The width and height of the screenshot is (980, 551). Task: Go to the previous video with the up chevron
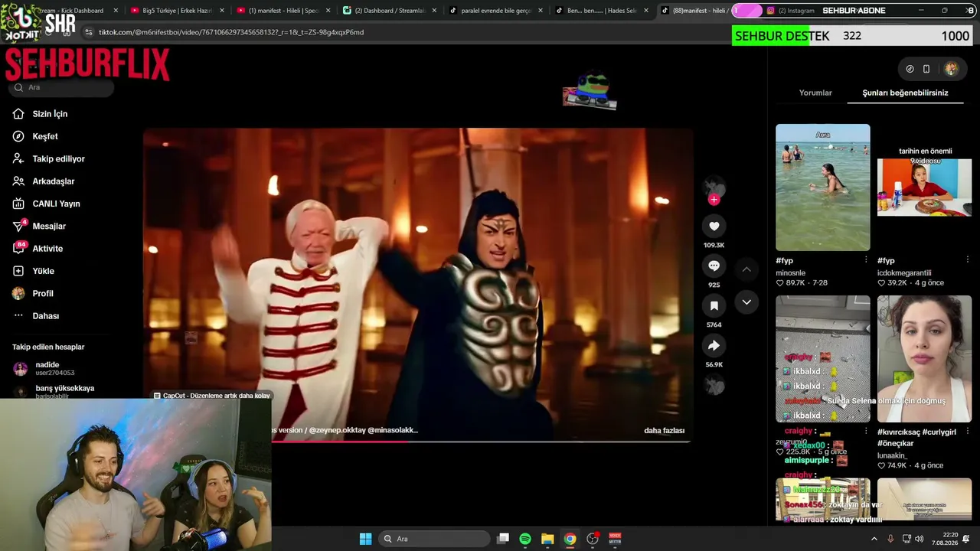click(x=746, y=269)
